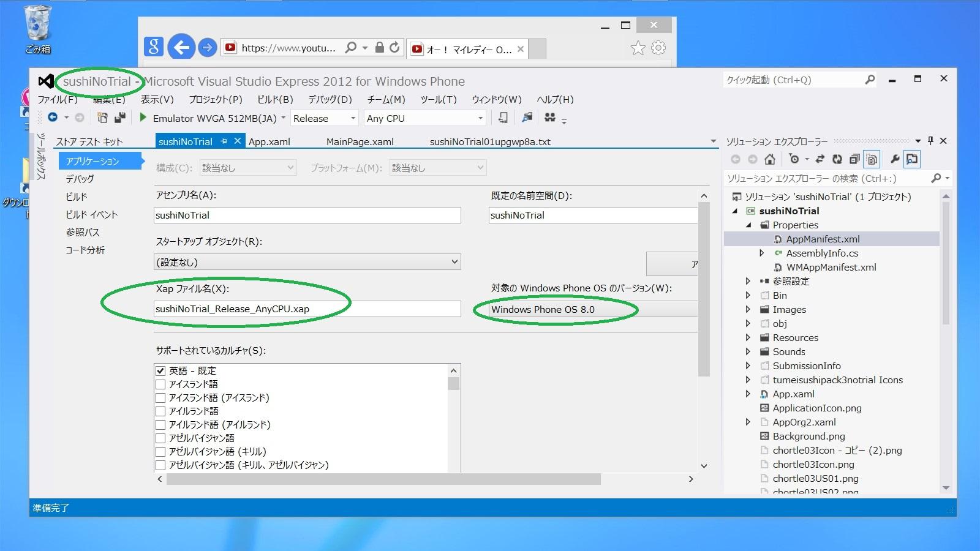Open the スタートアップ オブジェクト dropdown
This screenshot has width=980, height=551.
pos(307,262)
